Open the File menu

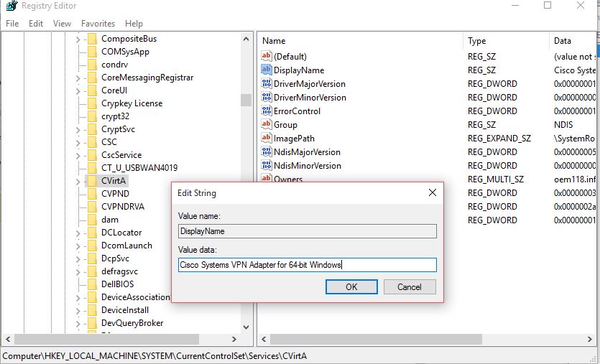coord(12,23)
